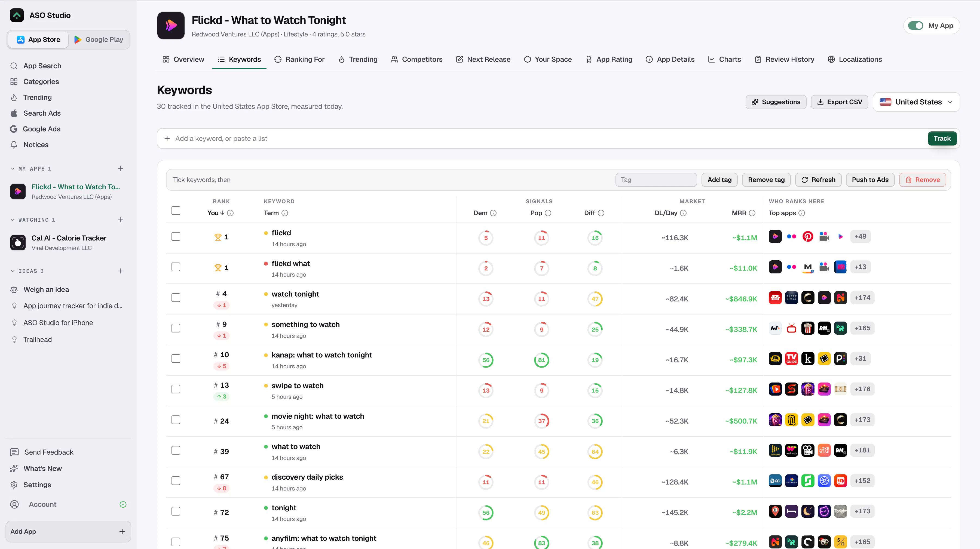The width and height of the screenshot is (980, 549).
Task: Click the Top apps info icon
Action: (802, 213)
